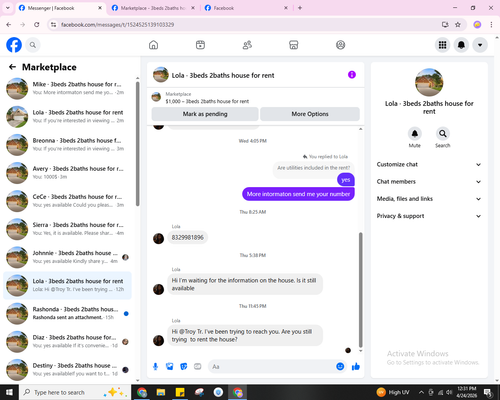
Task: Expand Customize chat section
Action: 429,164
